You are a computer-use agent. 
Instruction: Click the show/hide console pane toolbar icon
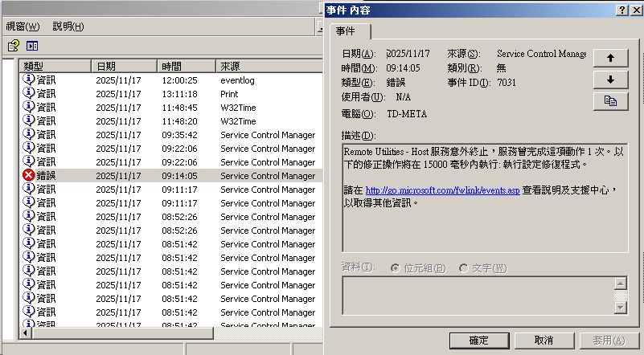[32, 46]
